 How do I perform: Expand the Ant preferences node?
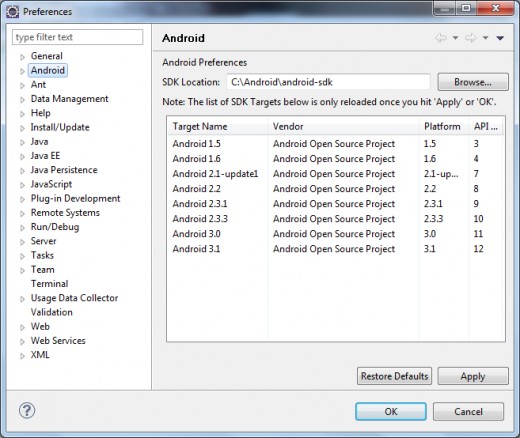tap(22, 85)
